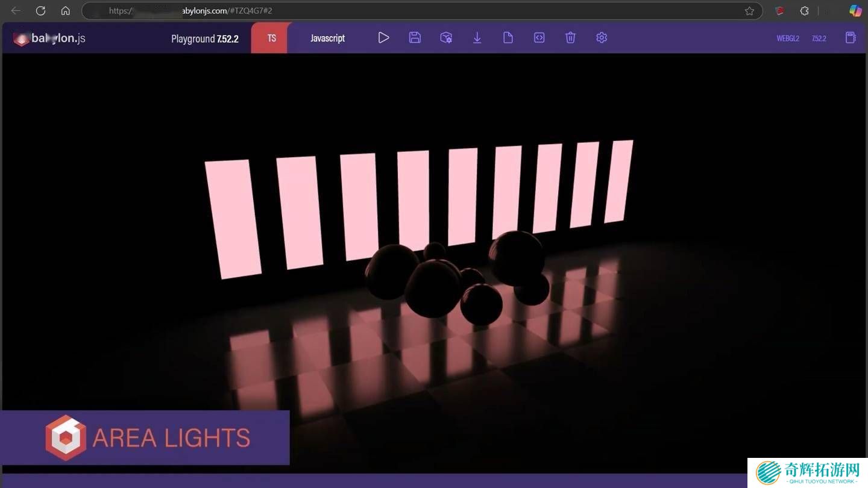Run the scene with the Play icon

[383, 38]
